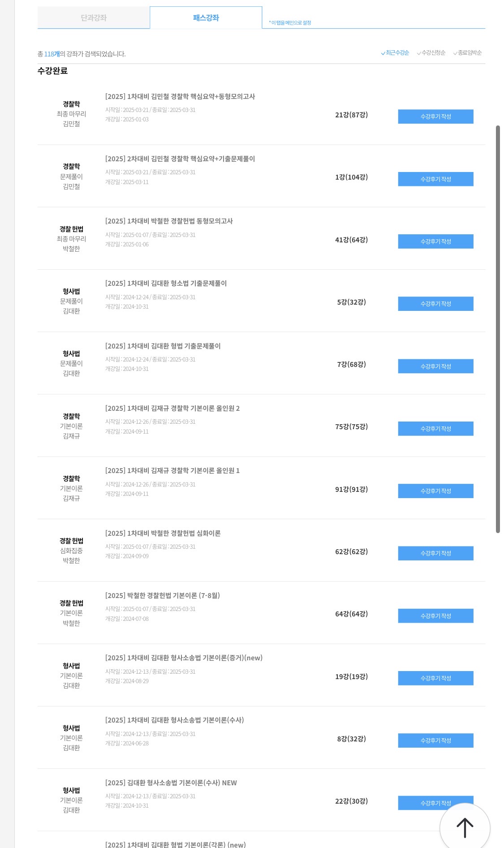Open the 김대환 형사소송법 기본이론(증거)(new) course title
504x848 pixels.
pyautogui.click(x=184, y=658)
